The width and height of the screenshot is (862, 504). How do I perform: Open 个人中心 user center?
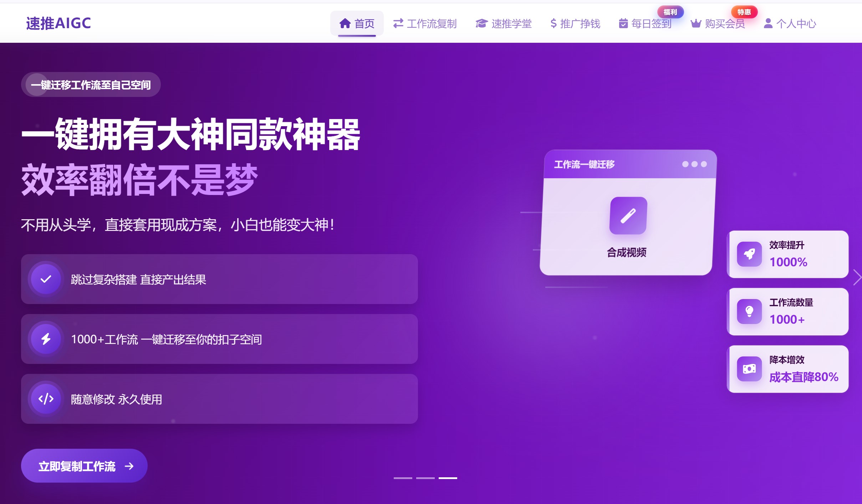(790, 24)
